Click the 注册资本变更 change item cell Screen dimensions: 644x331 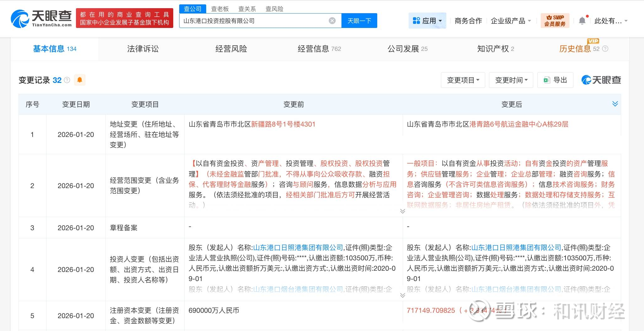tap(144, 315)
